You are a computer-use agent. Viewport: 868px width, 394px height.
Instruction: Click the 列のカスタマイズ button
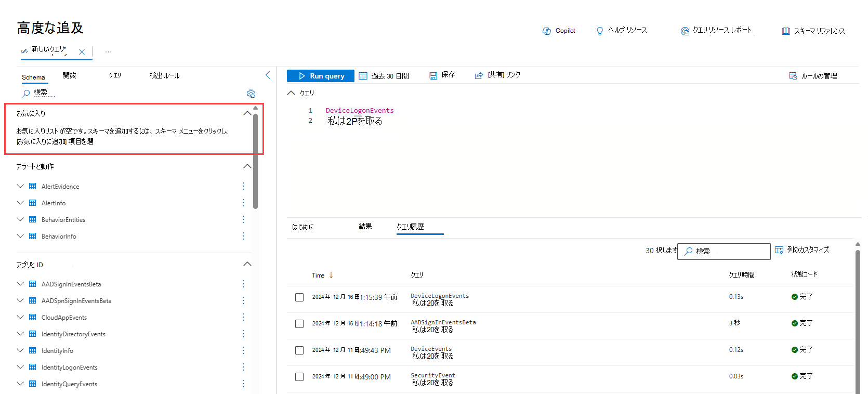pos(802,250)
